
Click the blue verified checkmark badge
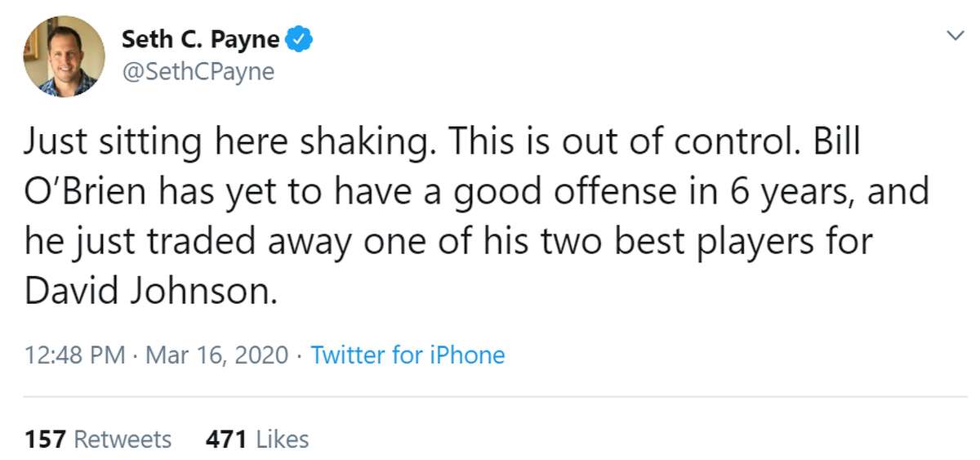(x=297, y=39)
